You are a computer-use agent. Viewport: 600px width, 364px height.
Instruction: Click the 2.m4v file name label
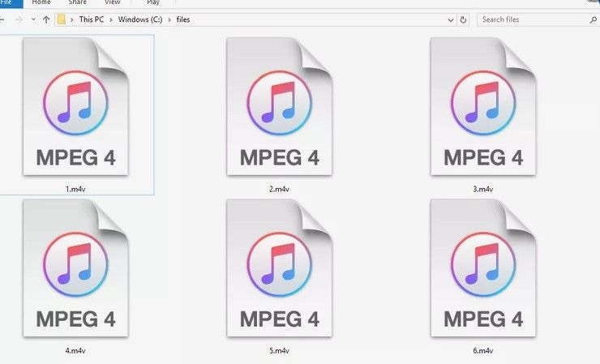[x=279, y=189]
